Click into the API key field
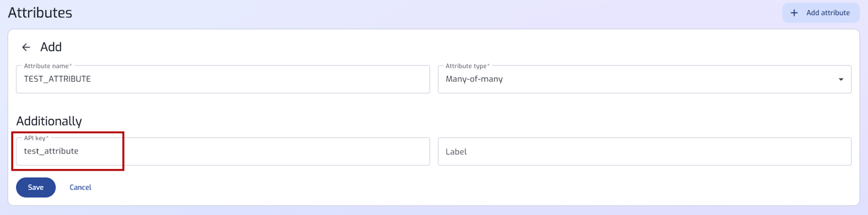 pos(223,152)
